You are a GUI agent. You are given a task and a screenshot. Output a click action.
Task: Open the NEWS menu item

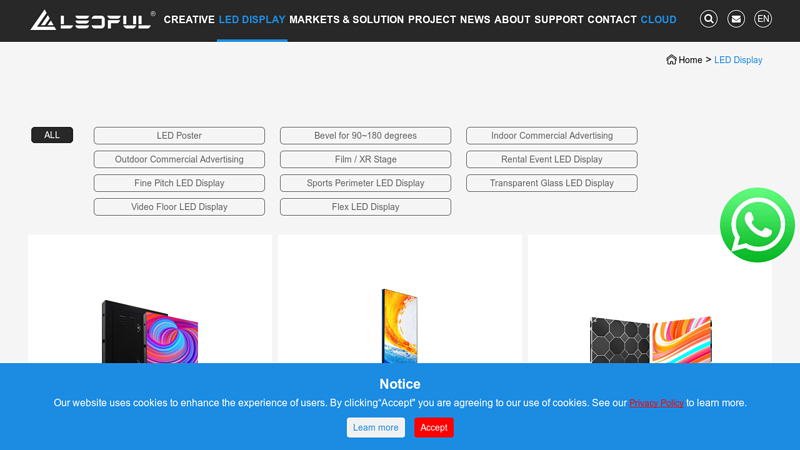coord(475,19)
